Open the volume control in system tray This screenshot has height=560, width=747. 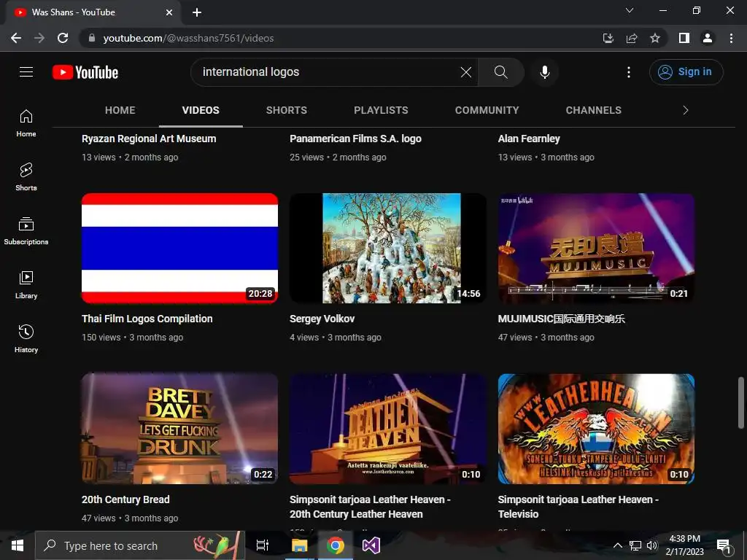(x=652, y=545)
